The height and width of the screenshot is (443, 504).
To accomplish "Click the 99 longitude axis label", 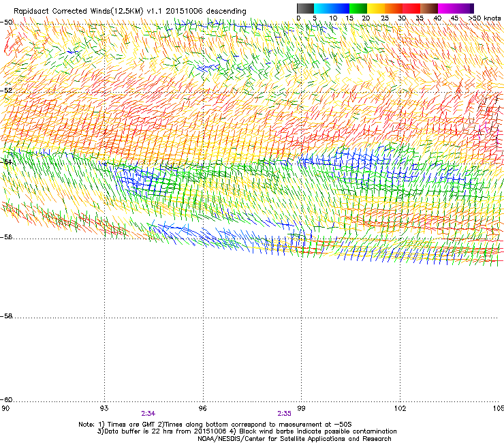I will click(301, 408).
